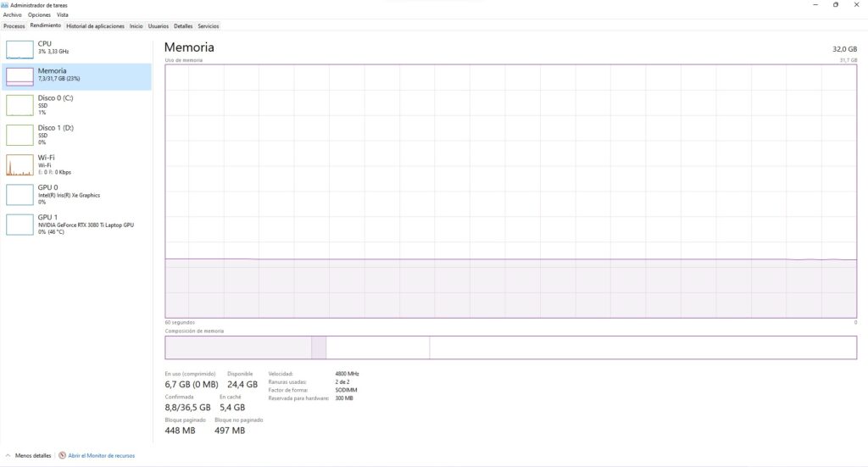The image size is (868, 467).
Task: Click the Monitor de recursos icon
Action: tap(63, 455)
